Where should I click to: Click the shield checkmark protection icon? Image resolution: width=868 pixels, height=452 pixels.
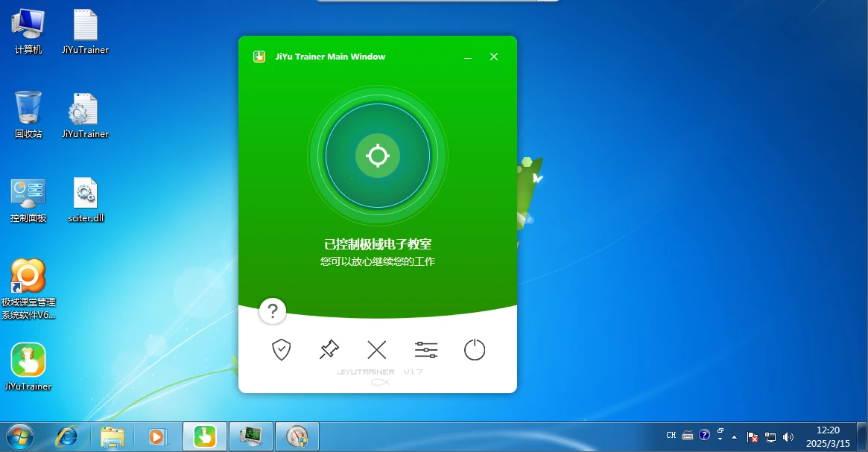tap(281, 350)
